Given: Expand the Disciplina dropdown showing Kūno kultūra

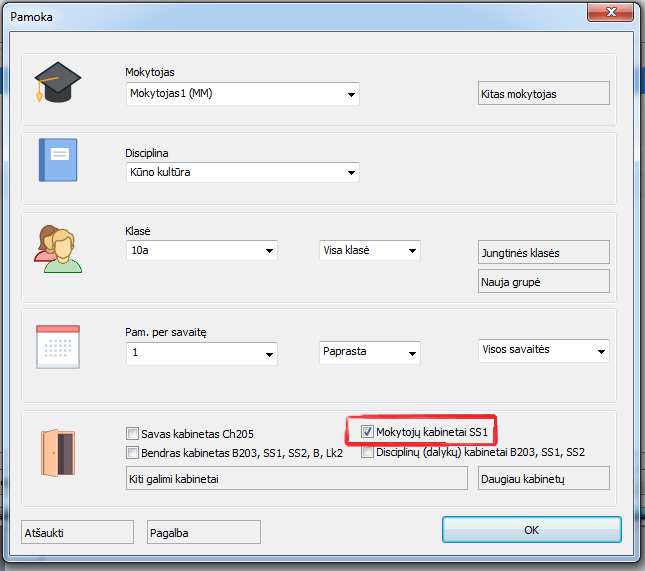Looking at the screenshot, I should (x=351, y=173).
